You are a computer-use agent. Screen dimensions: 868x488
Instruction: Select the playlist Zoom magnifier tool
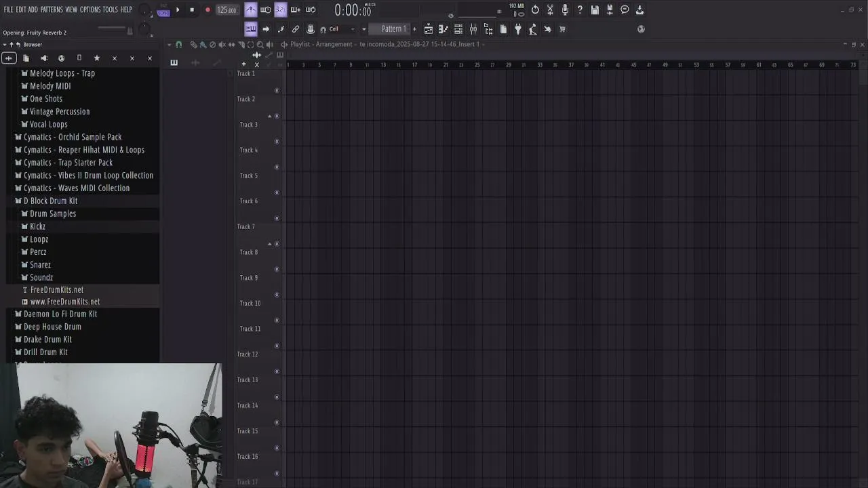click(260, 44)
